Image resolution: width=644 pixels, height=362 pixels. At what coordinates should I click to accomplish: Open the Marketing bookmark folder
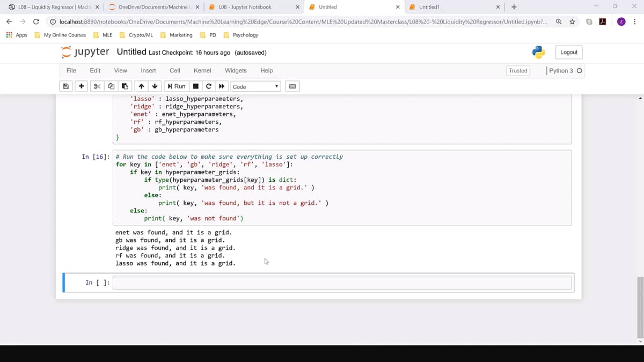pyautogui.click(x=176, y=35)
